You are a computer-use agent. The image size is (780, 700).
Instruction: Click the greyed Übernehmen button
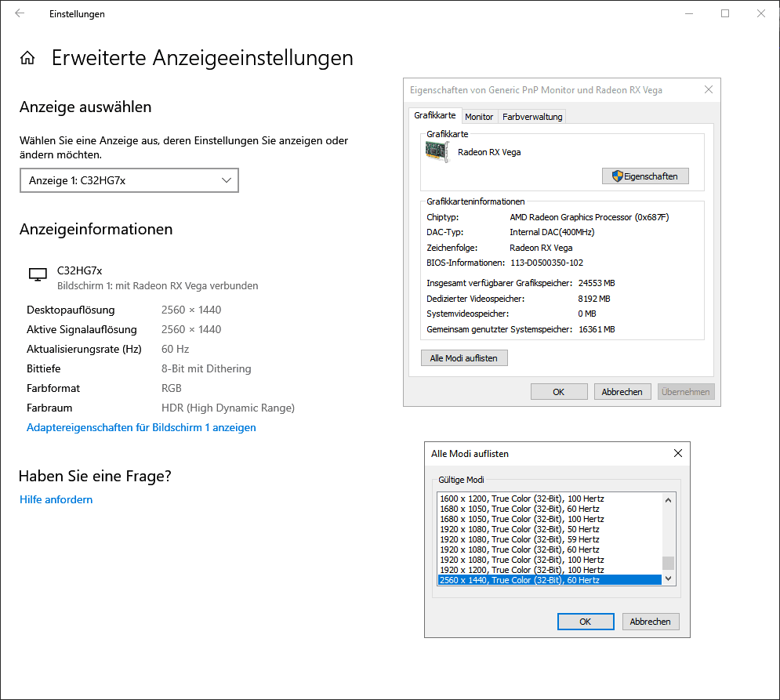point(685,391)
